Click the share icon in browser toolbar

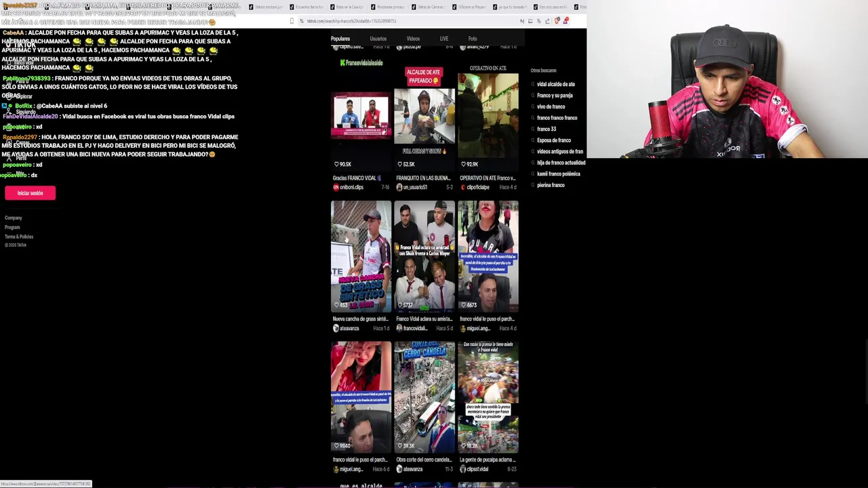[x=547, y=21]
